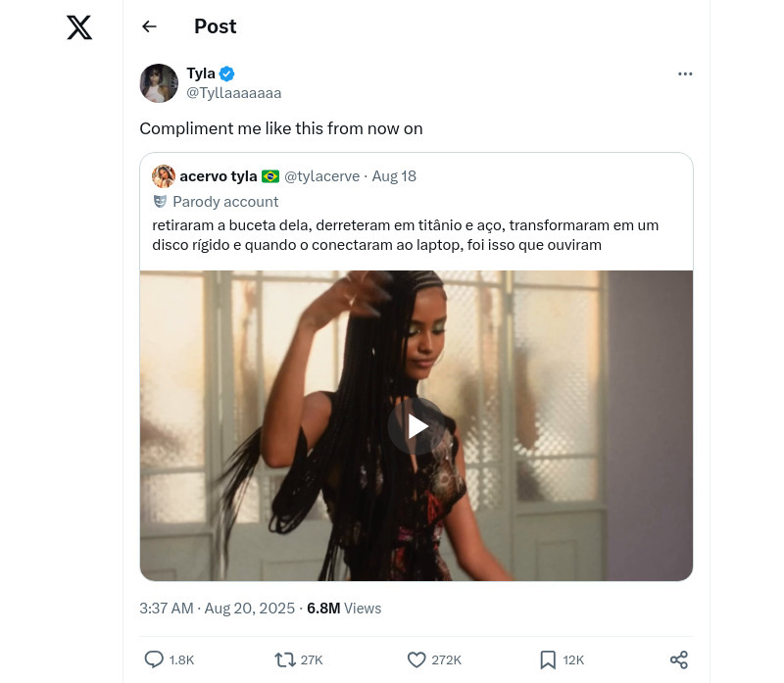
Task: Repost using the retweet arrows icon
Action: click(285, 659)
